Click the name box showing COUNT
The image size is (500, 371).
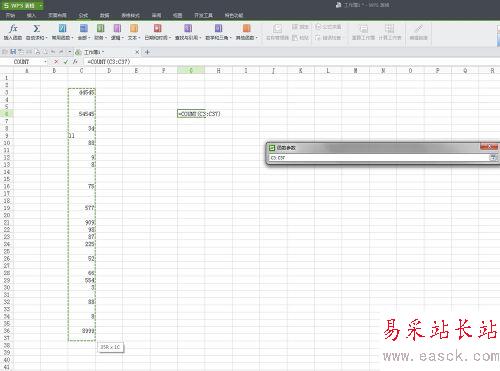(x=22, y=62)
